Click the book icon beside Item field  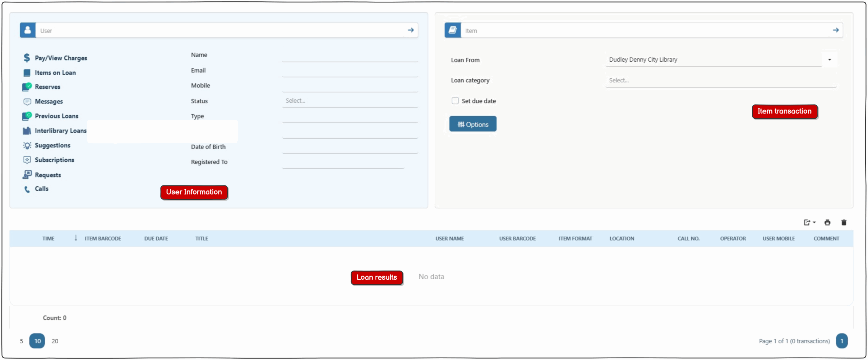[x=452, y=30]
